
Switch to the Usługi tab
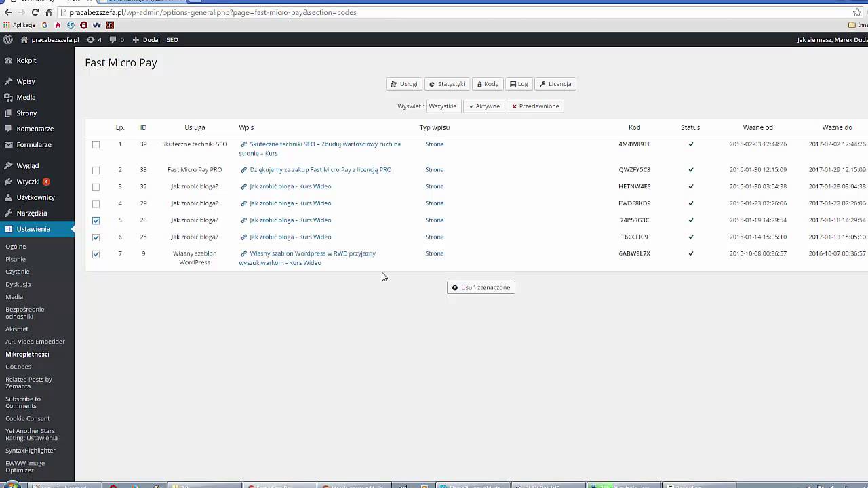403,84
